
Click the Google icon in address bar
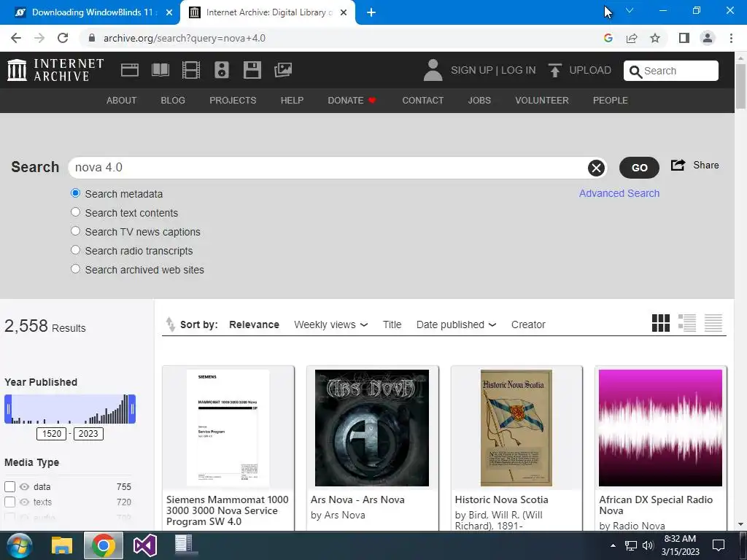click(608, 38)
